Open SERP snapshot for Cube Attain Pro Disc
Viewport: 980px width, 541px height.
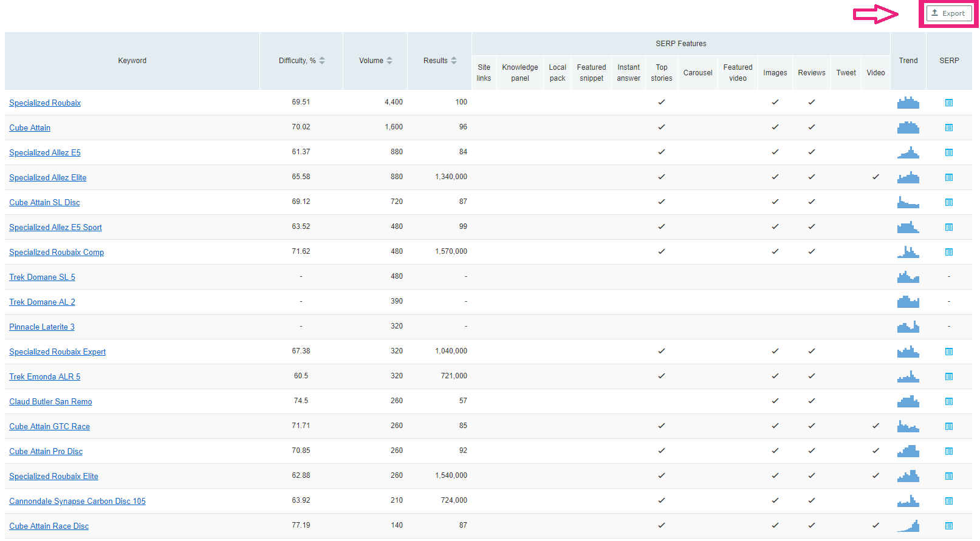[x=949, y=451]
